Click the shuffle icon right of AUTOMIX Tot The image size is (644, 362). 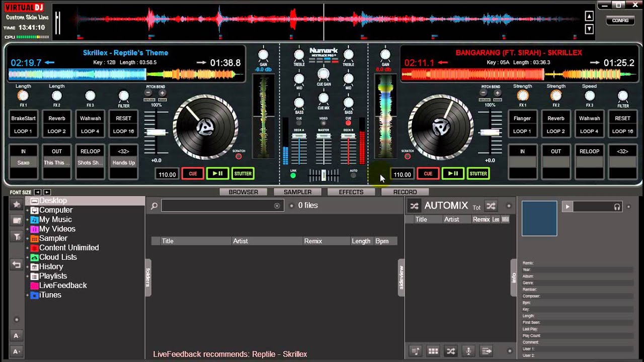491,206
